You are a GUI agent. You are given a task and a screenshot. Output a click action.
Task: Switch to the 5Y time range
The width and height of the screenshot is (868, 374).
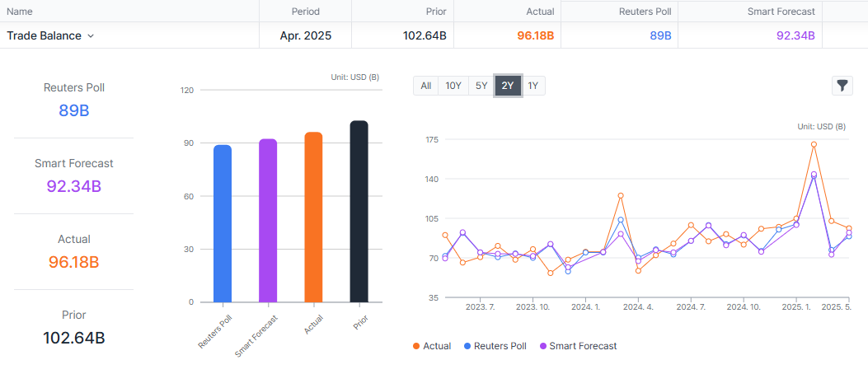481,86
